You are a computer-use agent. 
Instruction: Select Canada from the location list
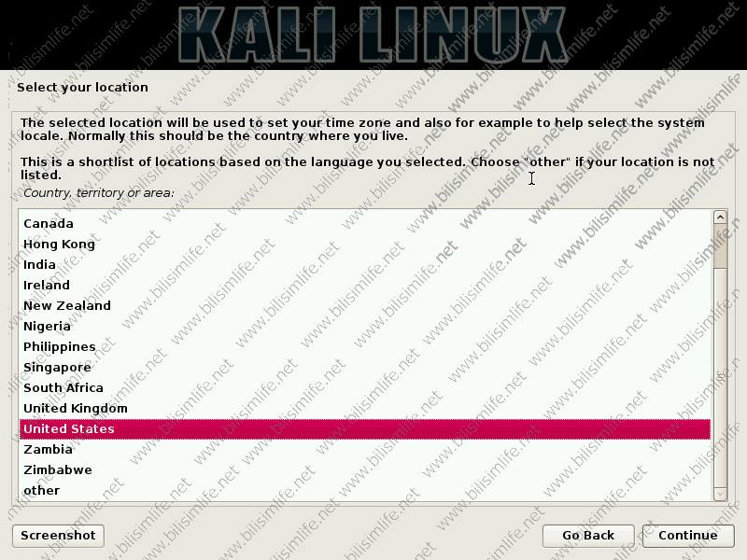365,223
